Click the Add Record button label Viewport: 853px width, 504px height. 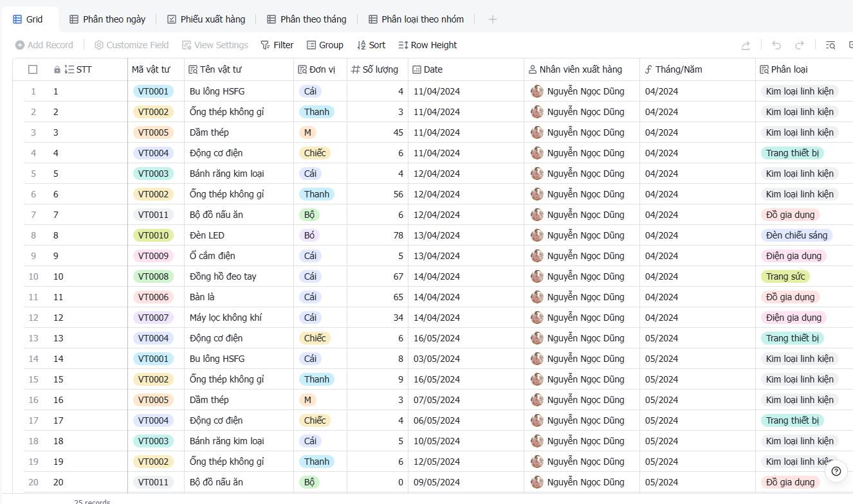point(50,45)
